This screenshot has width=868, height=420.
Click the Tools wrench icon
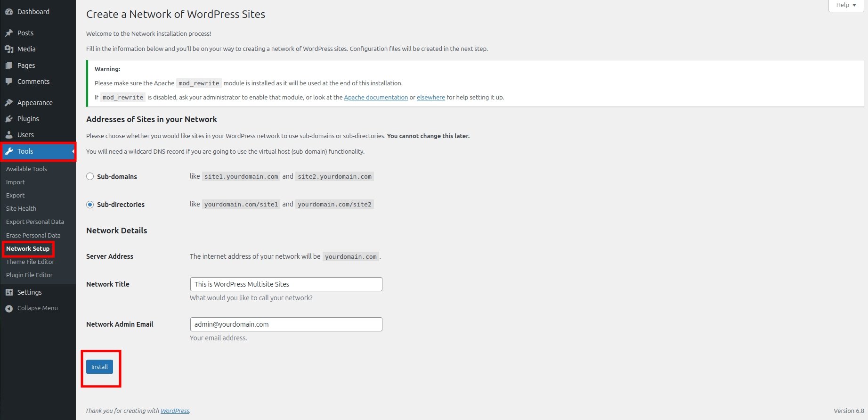(9, 151)
